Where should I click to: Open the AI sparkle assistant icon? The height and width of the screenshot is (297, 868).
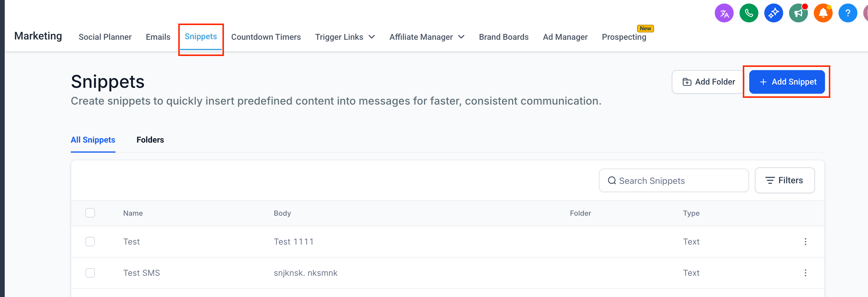(x=773, y=14)
